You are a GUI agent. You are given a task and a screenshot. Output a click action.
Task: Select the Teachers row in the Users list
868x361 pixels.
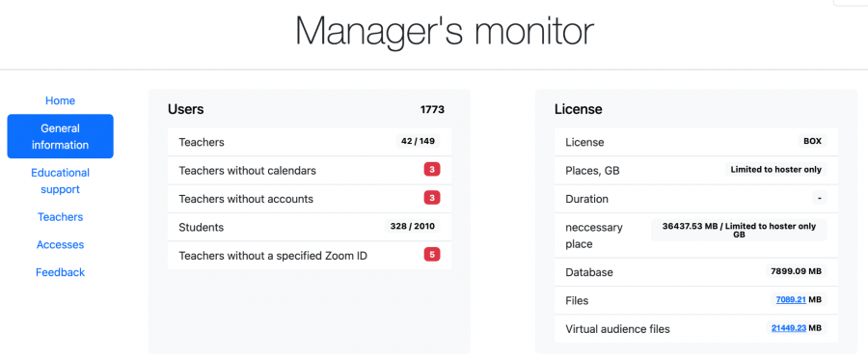coord(310,142)
